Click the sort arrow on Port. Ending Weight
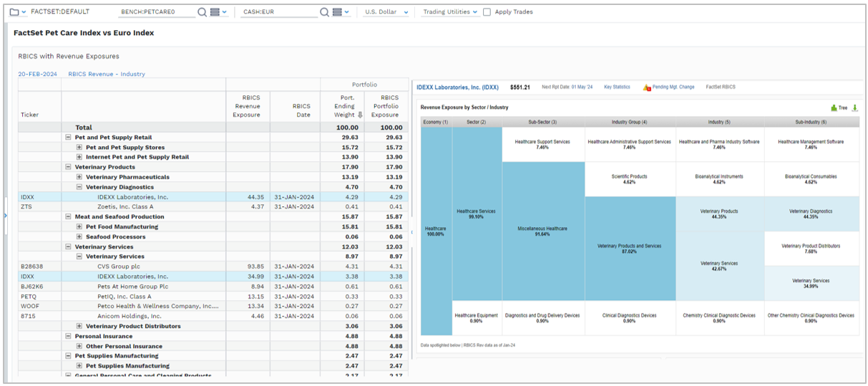Image resolution: width=868 pixels, height=386 pixels. 359,115
